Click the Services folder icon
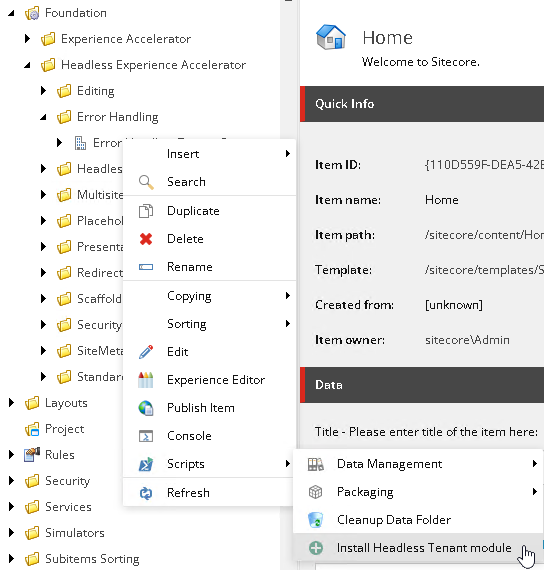This screenshot has width=544, height=570. [32, 507]
